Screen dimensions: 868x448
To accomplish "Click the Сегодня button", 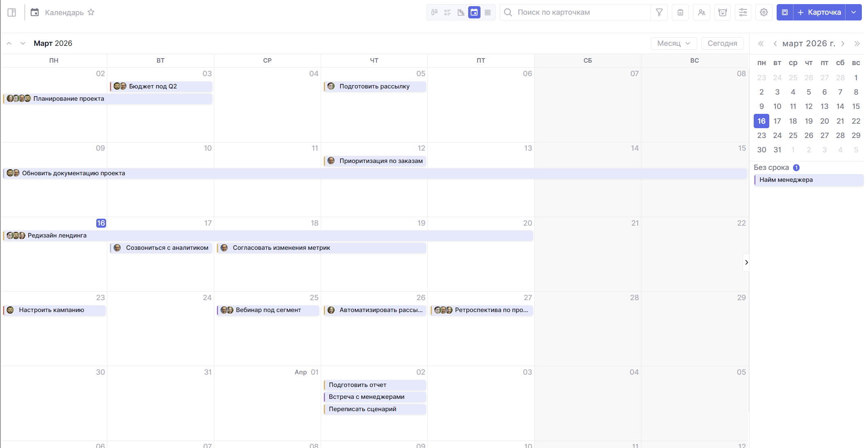I will pyautogui.click(x=722, y=43).
